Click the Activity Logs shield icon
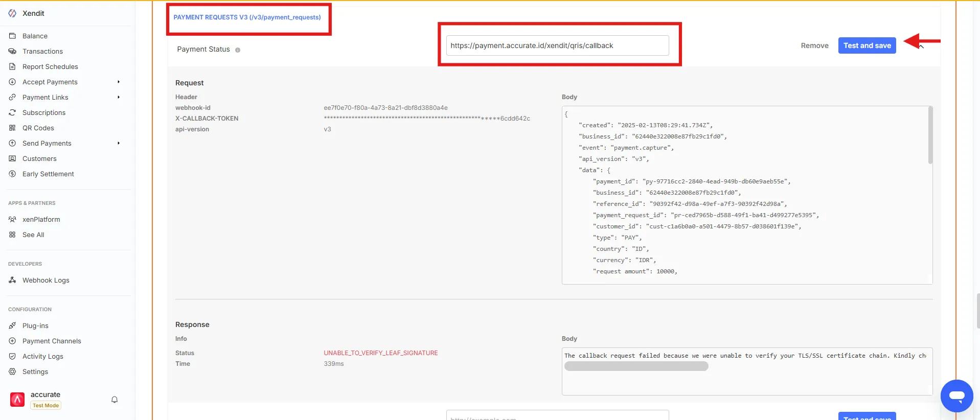Viewport: 980px width, 420px height. [12, 356]
